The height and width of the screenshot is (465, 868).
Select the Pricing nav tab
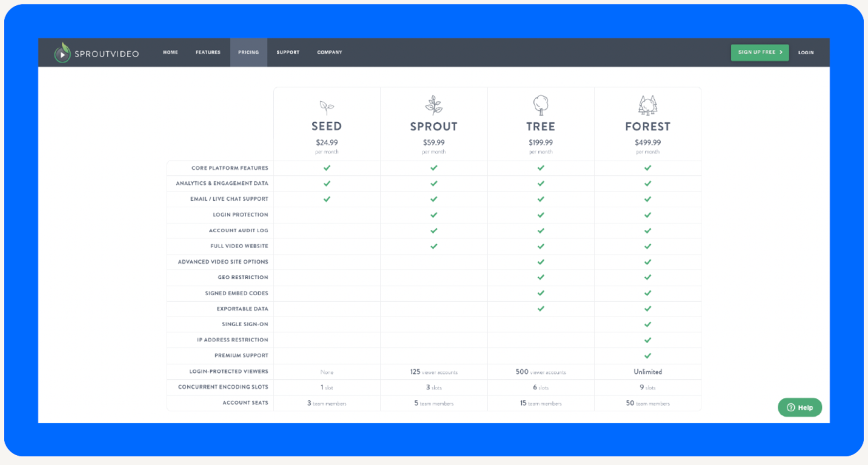[248, 53]
